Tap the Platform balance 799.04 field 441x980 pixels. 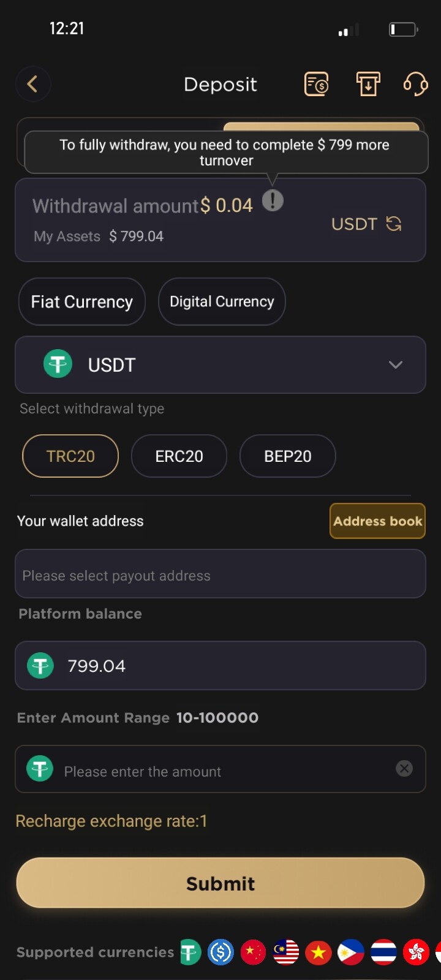click(221, 666)
